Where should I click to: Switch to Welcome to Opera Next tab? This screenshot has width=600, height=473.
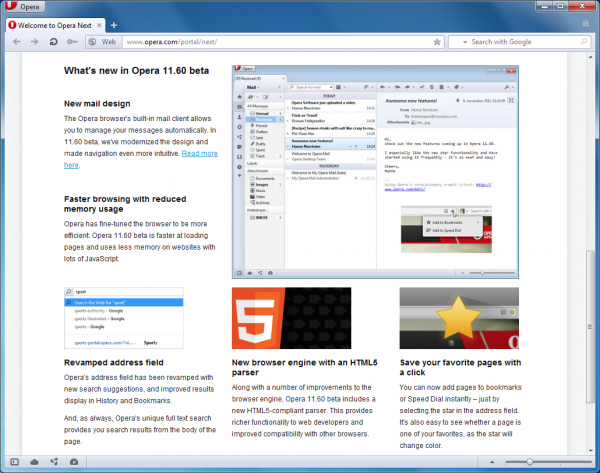click(54, 25)
